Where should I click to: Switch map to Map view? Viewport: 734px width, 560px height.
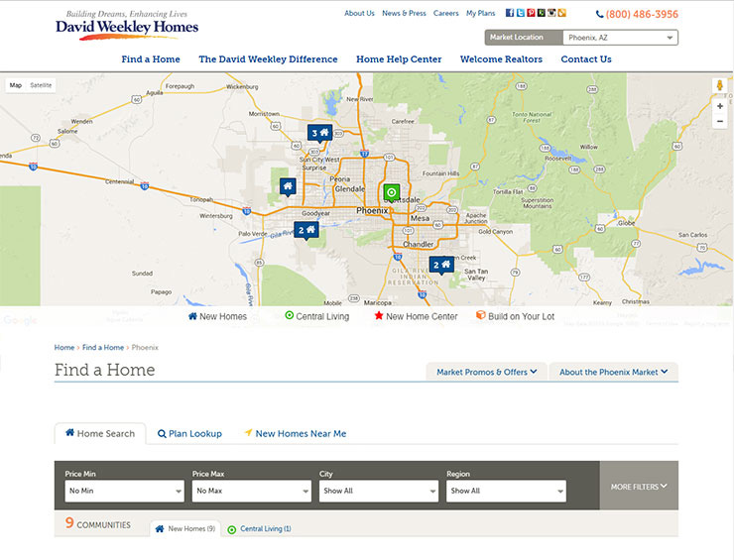coord(16,85)
